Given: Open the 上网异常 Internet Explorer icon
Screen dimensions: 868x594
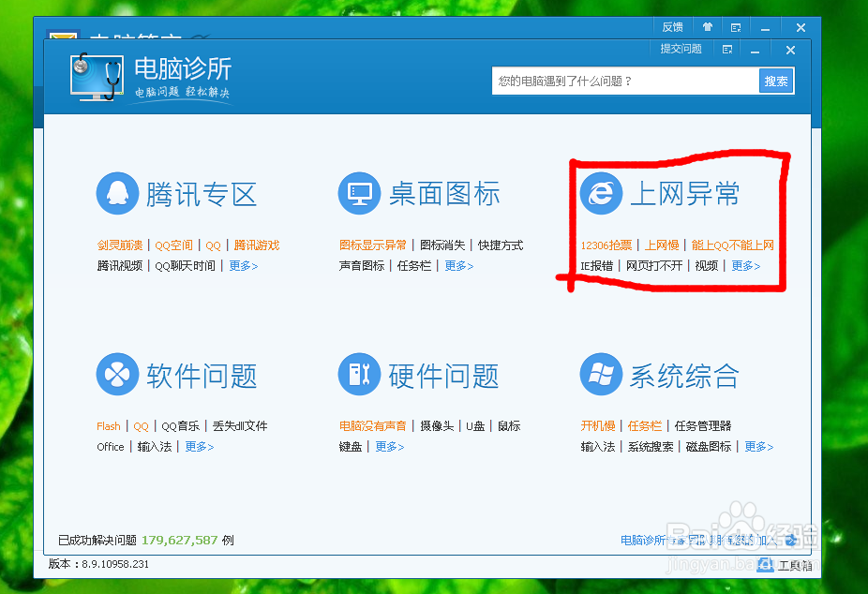Looking at the screenshot, I should [601, 194].
